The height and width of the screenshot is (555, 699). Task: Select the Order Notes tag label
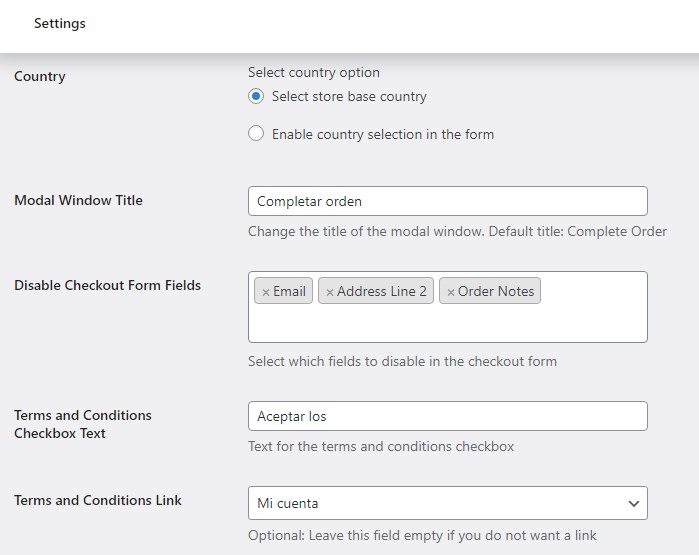pyautogui.click(x=496, y=292)
